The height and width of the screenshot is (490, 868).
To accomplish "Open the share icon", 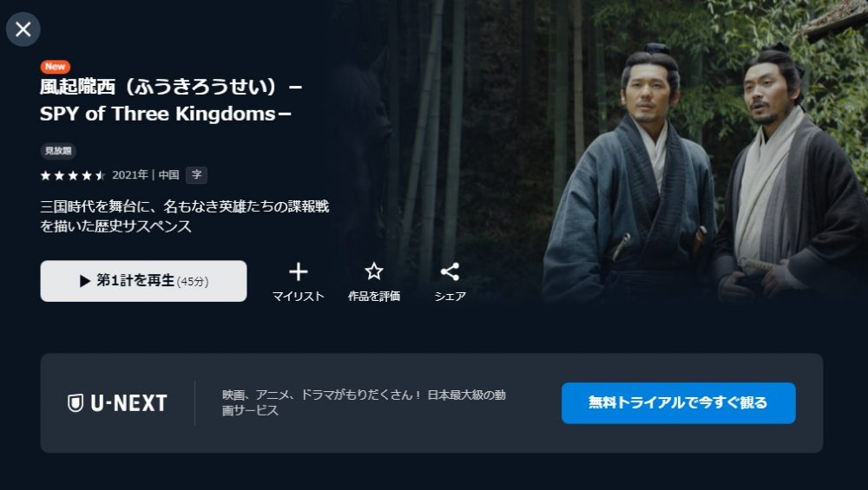I will 450,271.
